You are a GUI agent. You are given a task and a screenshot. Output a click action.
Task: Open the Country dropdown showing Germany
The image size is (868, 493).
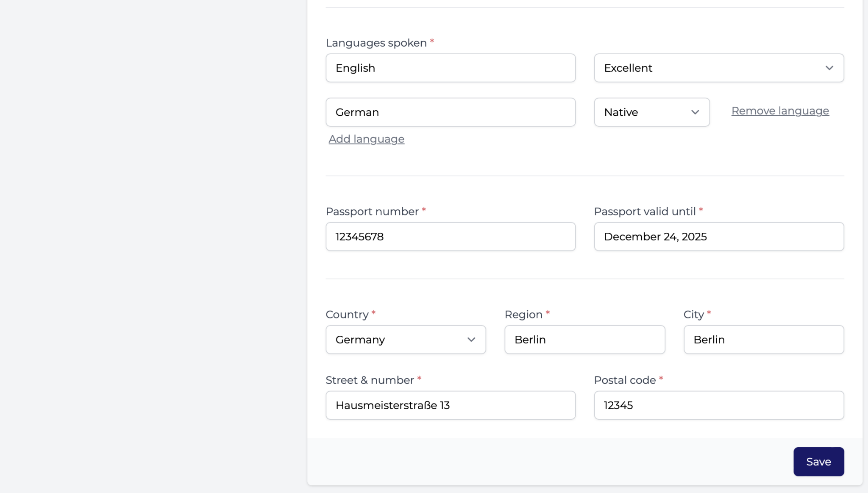(x=406, y=340)
